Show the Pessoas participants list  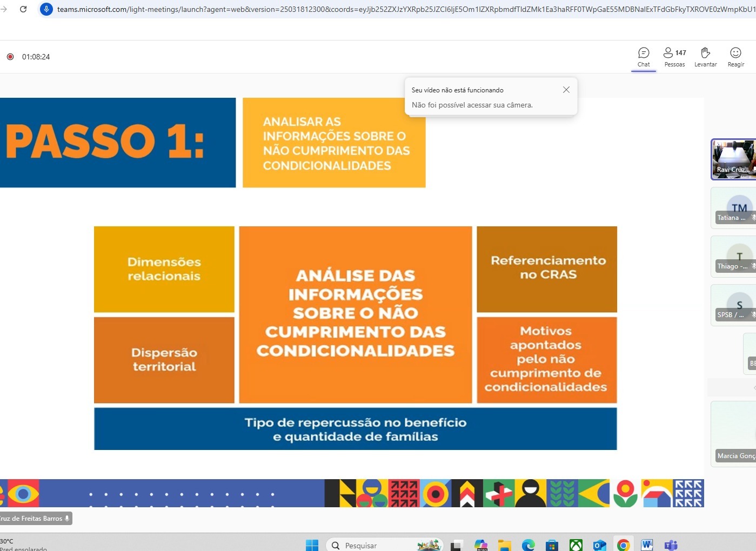[674, 57]
